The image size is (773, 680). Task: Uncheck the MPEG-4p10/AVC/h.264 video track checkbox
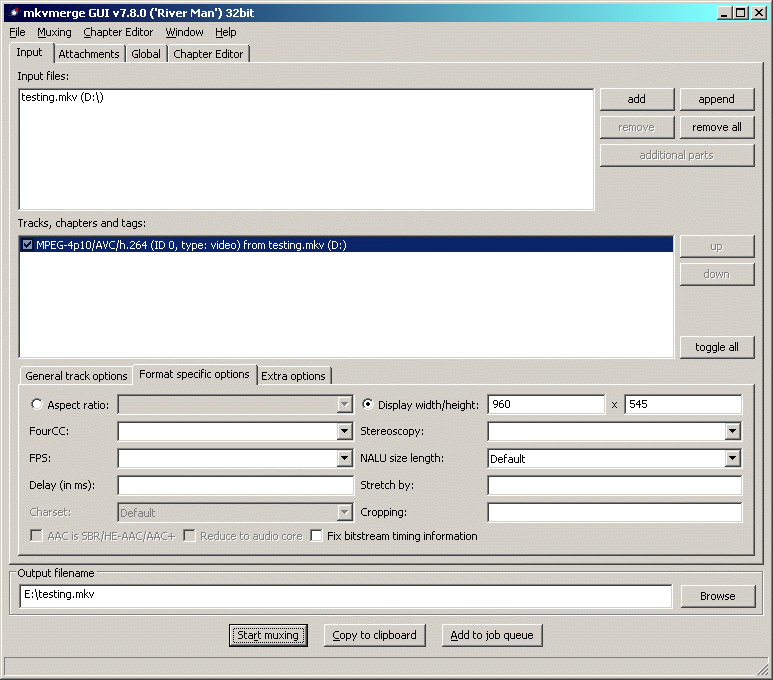pos(28,245)
